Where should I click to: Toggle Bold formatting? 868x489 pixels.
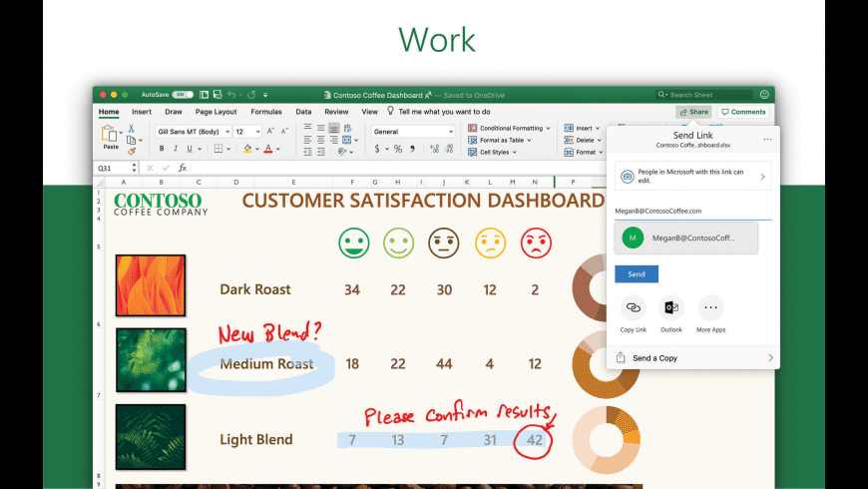[x=162, y=149]
